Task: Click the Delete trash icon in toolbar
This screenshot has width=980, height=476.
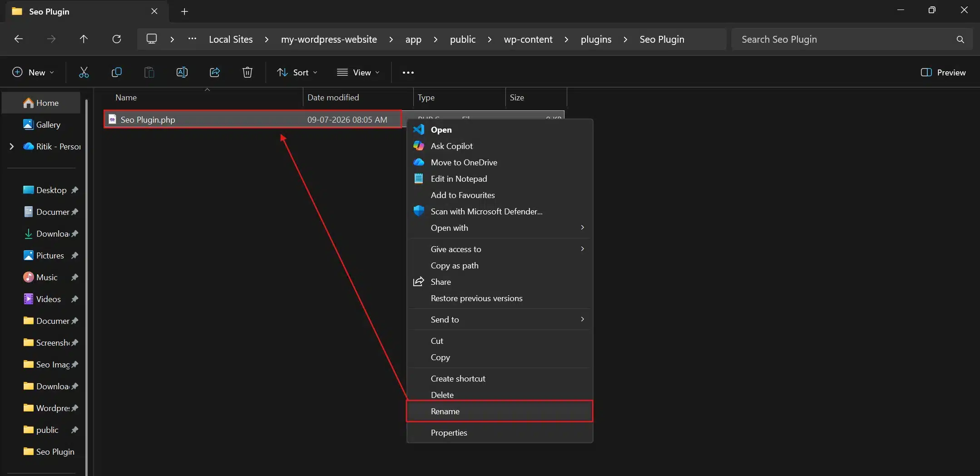Action: tap(247, 72)
